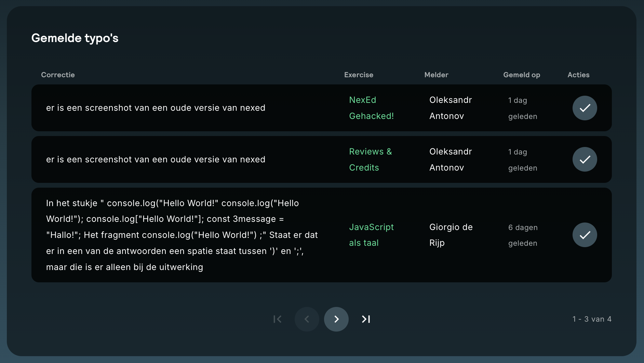Approve the JavaScript als taal typo report
Image resolution: width=644 pixels, height=363 pixels.
pos(585,235)
